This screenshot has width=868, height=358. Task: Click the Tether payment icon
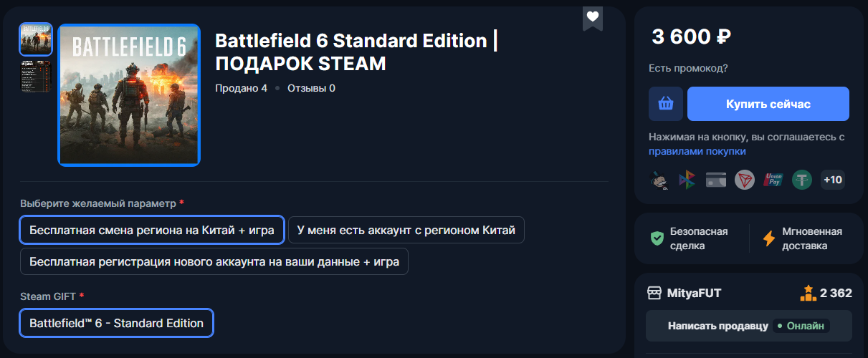(x=801, y=180)
